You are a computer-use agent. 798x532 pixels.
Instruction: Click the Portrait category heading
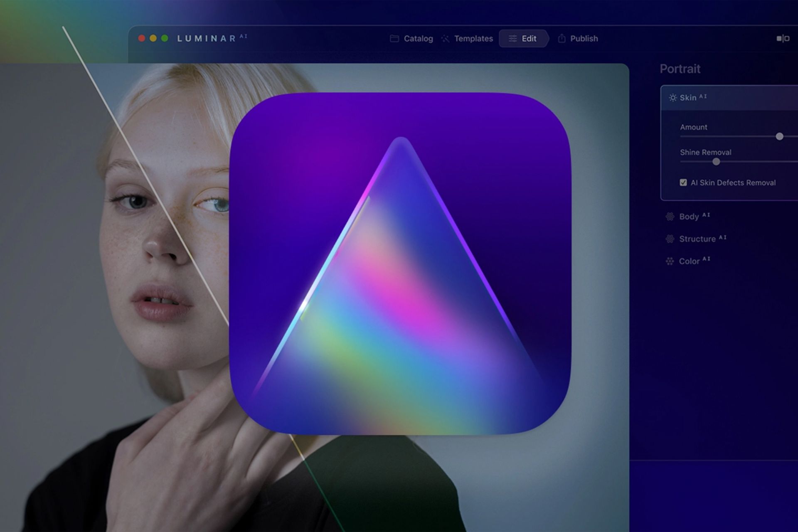pyautogui.click(x=680, y=69)
